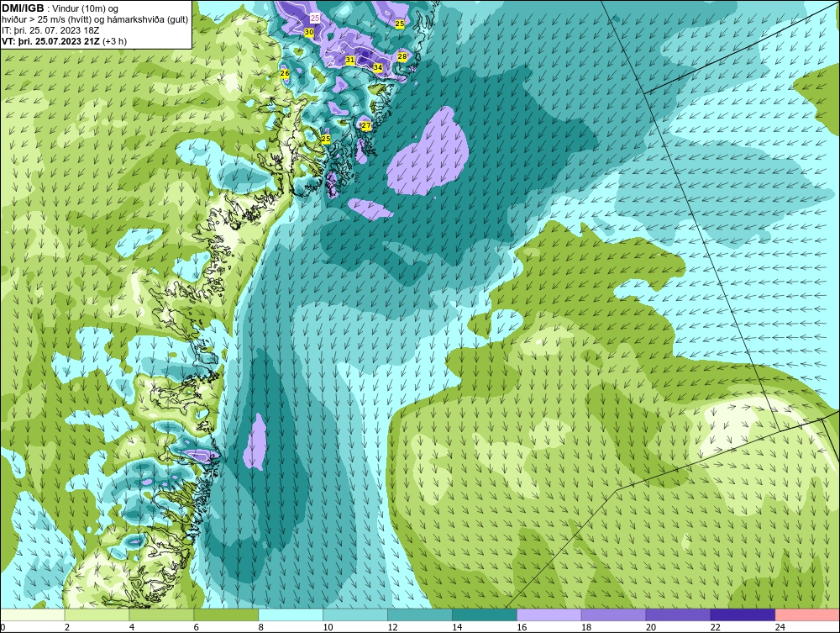The height and width of the screenshot is (633, 840).
Task: Click the legend scale number '6'
Action: (x=196, y=627)
